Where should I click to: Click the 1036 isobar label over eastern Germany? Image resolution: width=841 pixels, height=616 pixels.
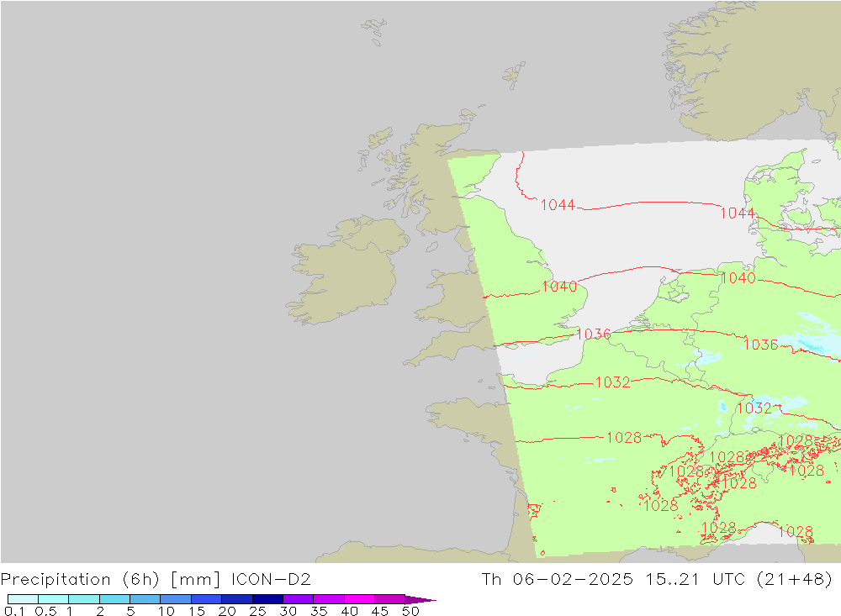click(760, 345)
